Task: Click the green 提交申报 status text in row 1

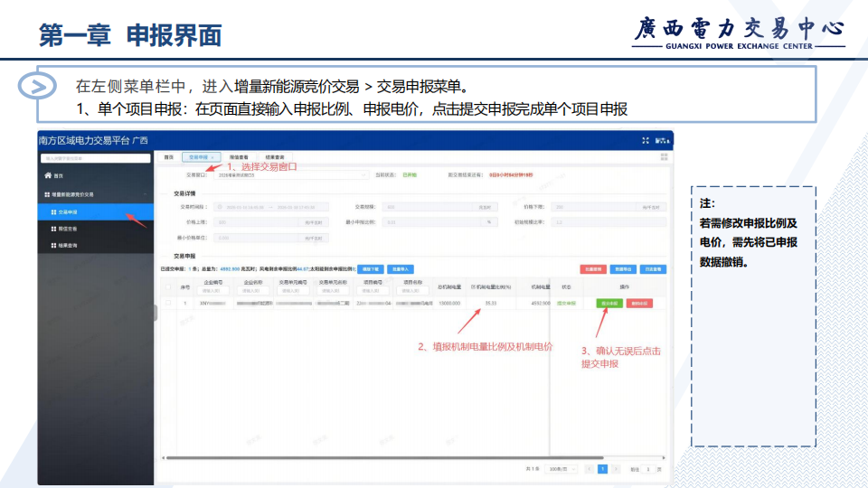Action: click(x=566, y=304)
